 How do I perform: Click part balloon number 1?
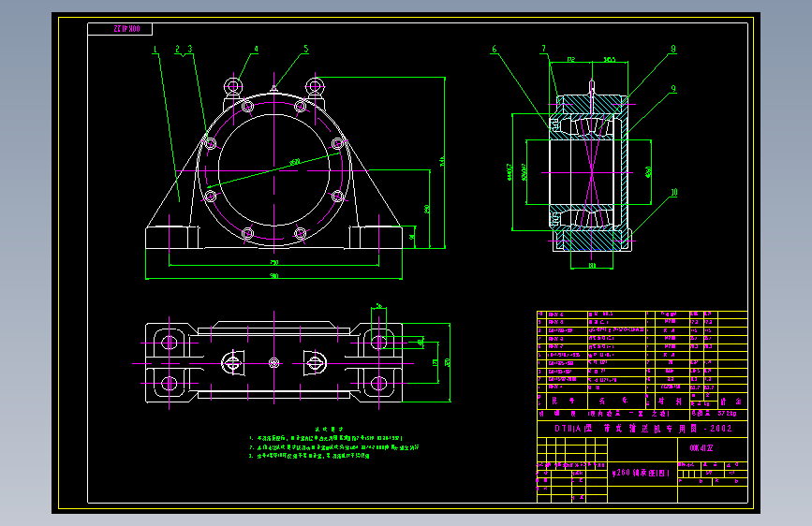coord(155,50)
